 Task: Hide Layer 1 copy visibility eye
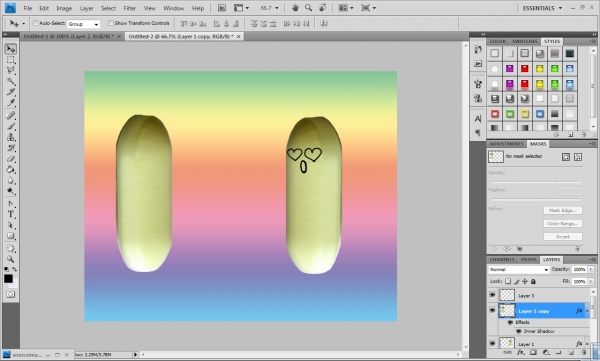point(492,310)
